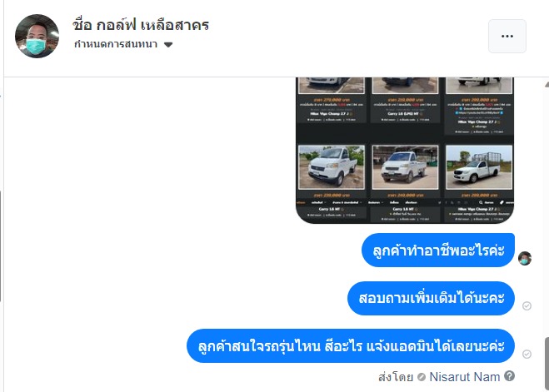This screenshot has width=549, height=392.
Task: Select the สอบถามเพิ่มเติมได้นะคะ message bubble
Action: coord(431,298)
